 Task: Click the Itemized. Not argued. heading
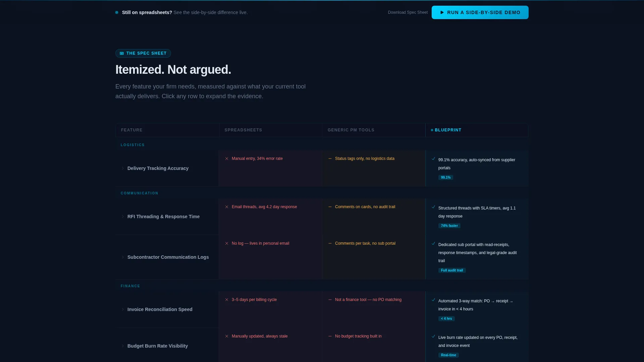[173, 70]
